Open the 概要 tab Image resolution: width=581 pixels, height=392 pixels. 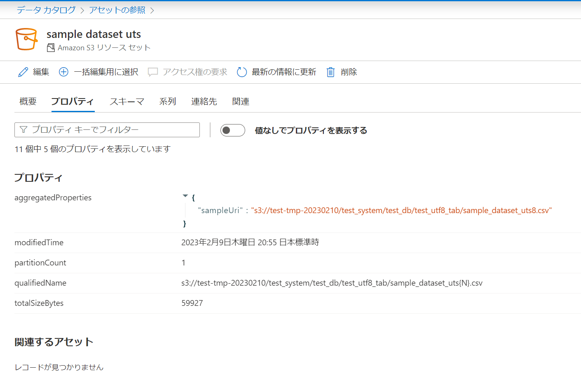28,101
